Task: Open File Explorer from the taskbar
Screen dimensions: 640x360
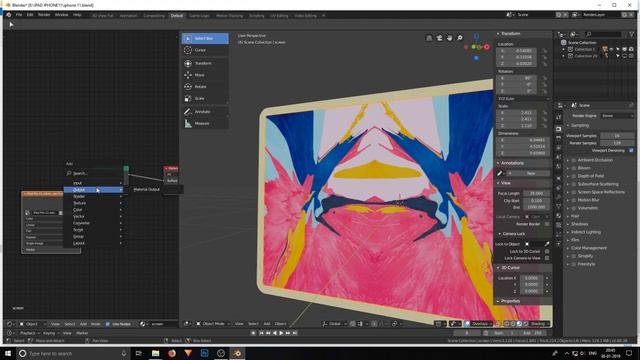Action: [155, 353]
